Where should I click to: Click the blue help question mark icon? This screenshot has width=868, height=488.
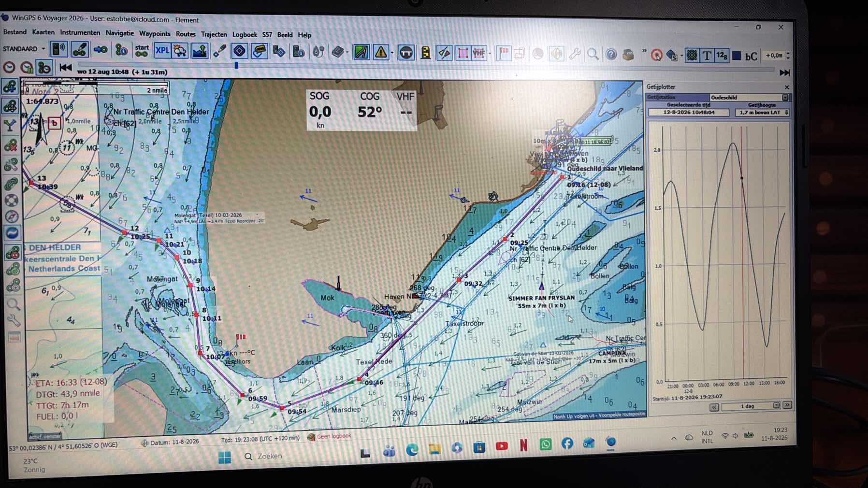pyautogui.click(x=611, y=55)
